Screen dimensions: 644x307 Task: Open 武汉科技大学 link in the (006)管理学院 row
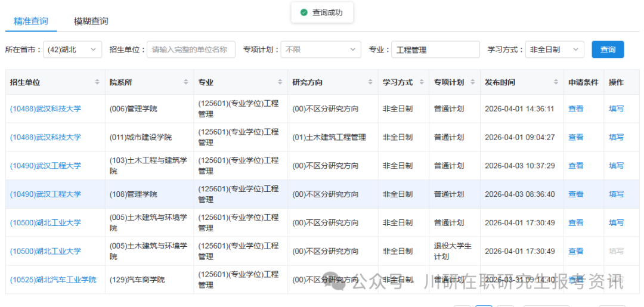(45, 108)
